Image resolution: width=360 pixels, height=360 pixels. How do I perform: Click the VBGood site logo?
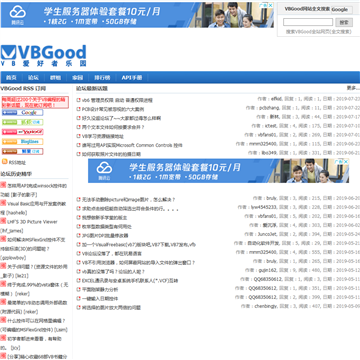[x=43, y=56]
